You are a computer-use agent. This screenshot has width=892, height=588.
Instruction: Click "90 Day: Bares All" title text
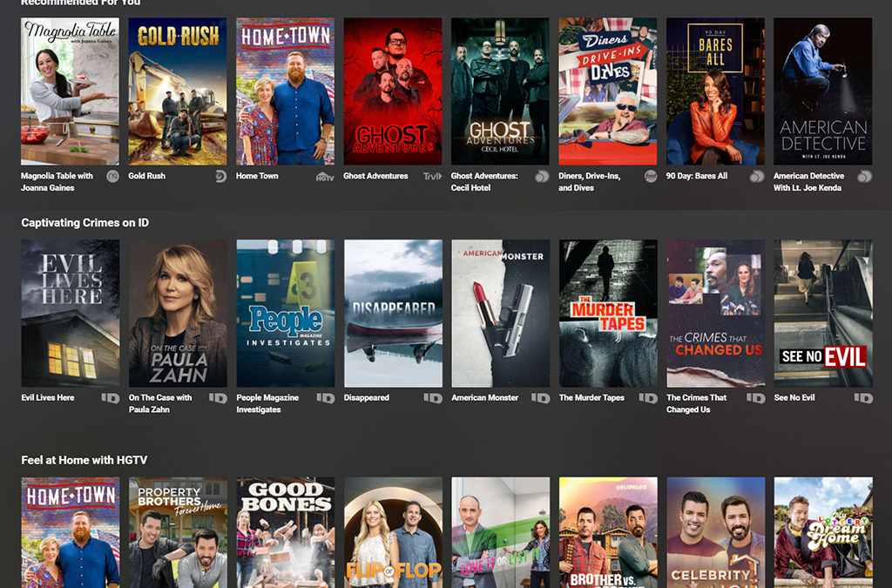[x=697, y=176]
